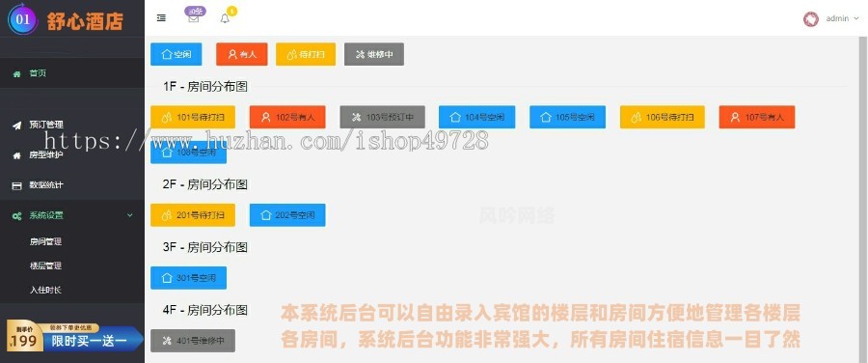Select room 107号有人
Image resolution: width=868 pixels, height=363 pixels.
coord(757,117)
